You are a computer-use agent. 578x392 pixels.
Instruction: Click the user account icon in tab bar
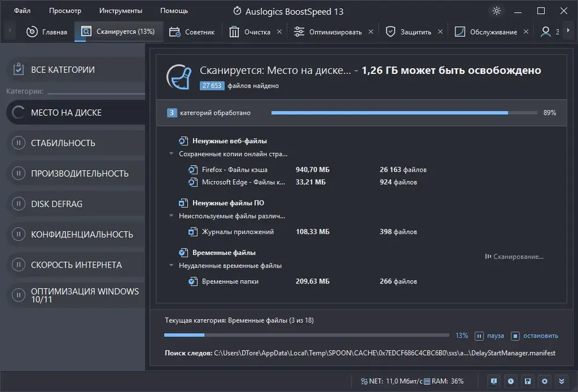tap(546, 32)
